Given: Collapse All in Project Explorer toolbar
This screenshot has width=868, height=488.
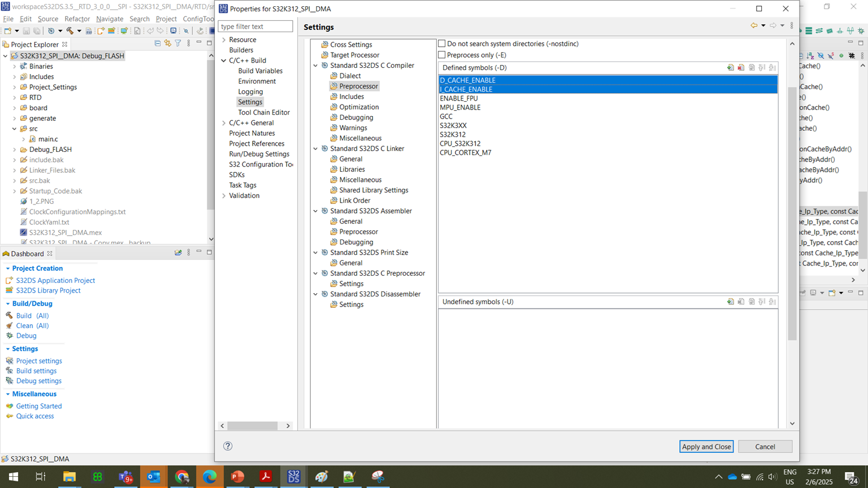Looking at the screenshot, I should pos(158,44).
